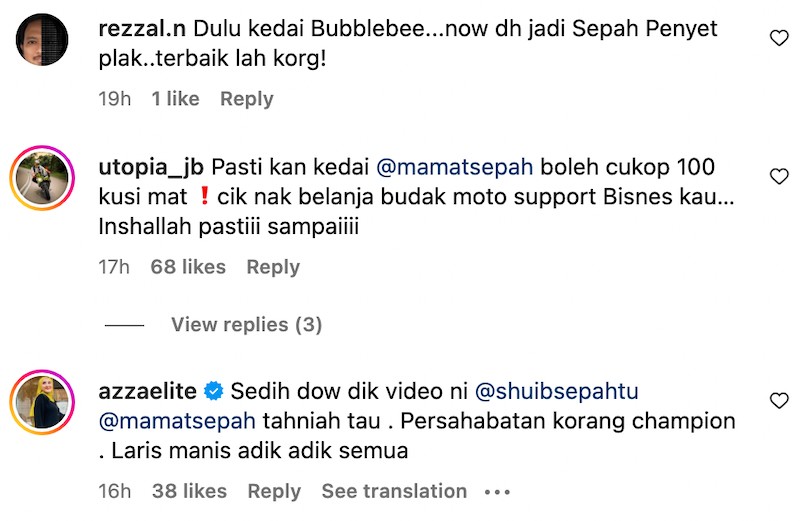Screen dimensions: 800x521
Task: Reply to rezzal.n's comment
Action: (x=247, y=99)
